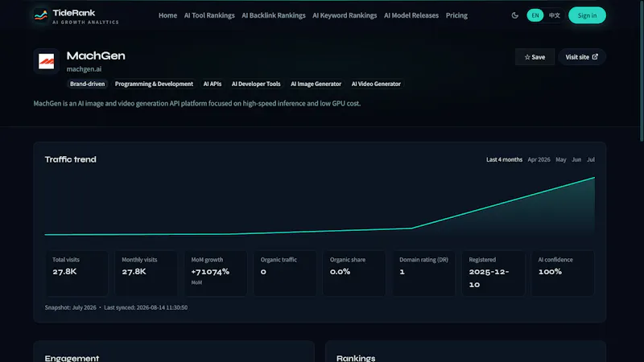Viewport: 644px width, 362px height.
Task: Open AI Model Releases
Action: [411, 15]
